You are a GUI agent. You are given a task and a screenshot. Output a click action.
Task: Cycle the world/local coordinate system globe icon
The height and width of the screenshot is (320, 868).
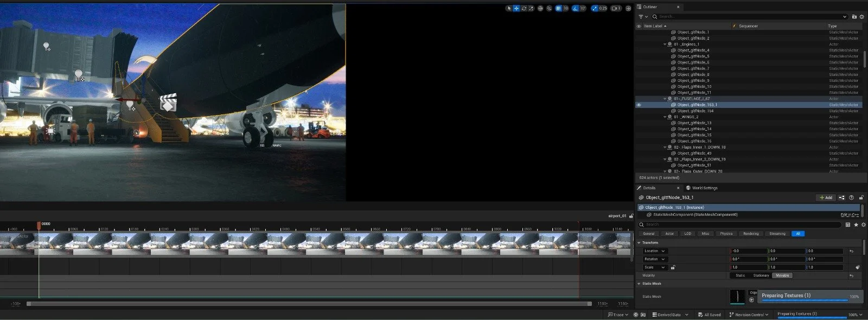[540, 8]
